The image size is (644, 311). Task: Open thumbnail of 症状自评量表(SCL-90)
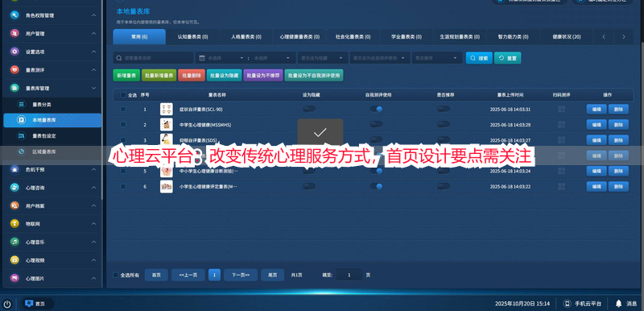(x=167, y=110)
